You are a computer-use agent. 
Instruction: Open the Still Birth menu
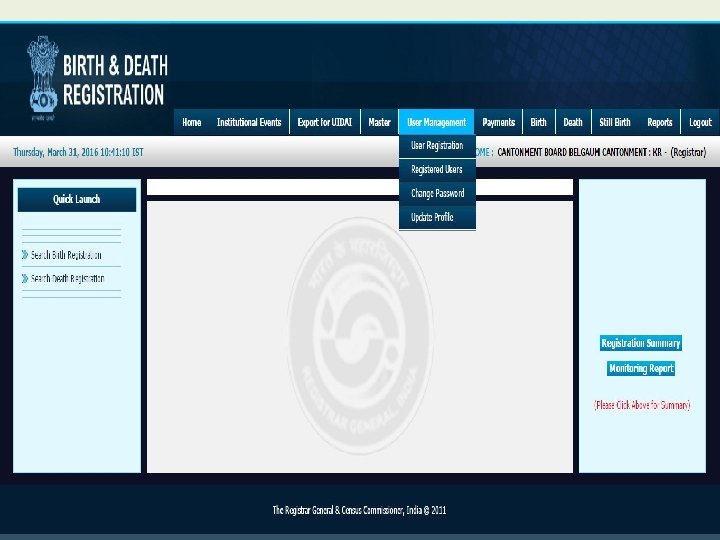tap(615, 122)
